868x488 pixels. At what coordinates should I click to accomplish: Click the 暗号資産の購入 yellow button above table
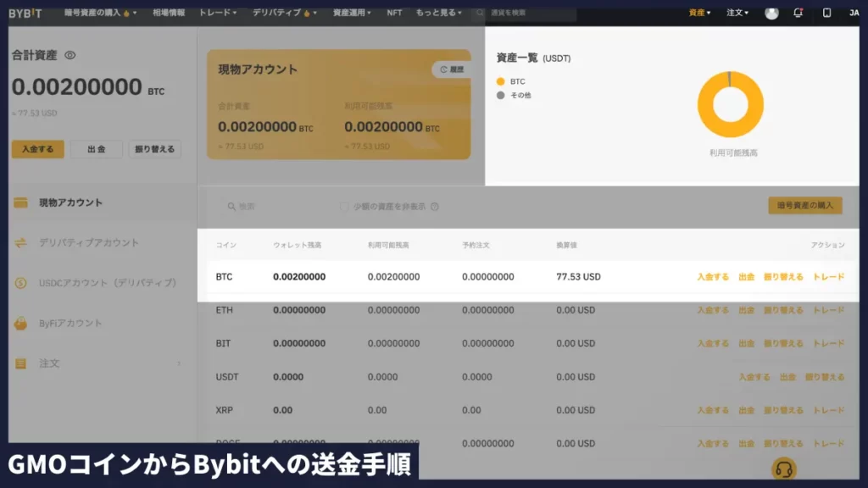pyautogui.click(x=805, y=205)
